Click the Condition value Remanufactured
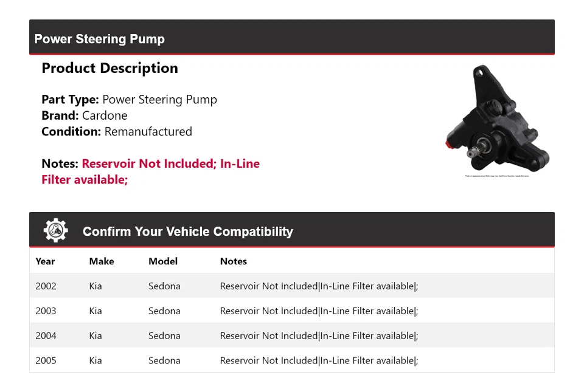The image size is (584, 392). pyautogui.click(x=148, y=131)
